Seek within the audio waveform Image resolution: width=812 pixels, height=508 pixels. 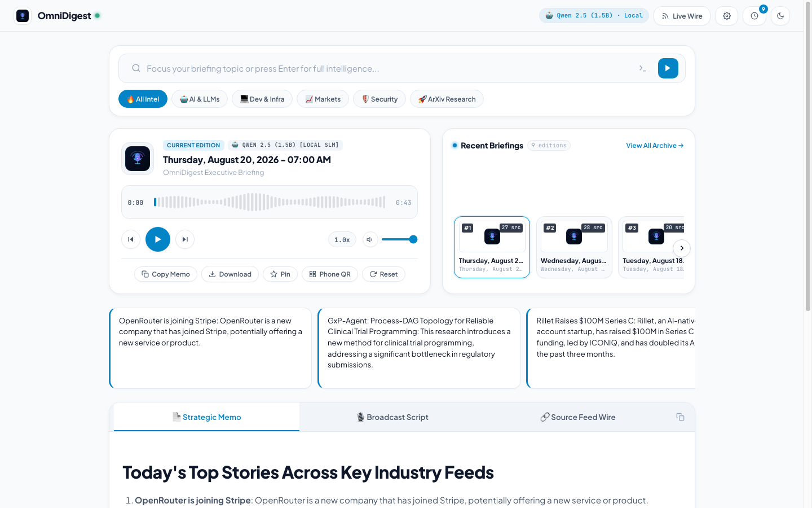[270, 202]
